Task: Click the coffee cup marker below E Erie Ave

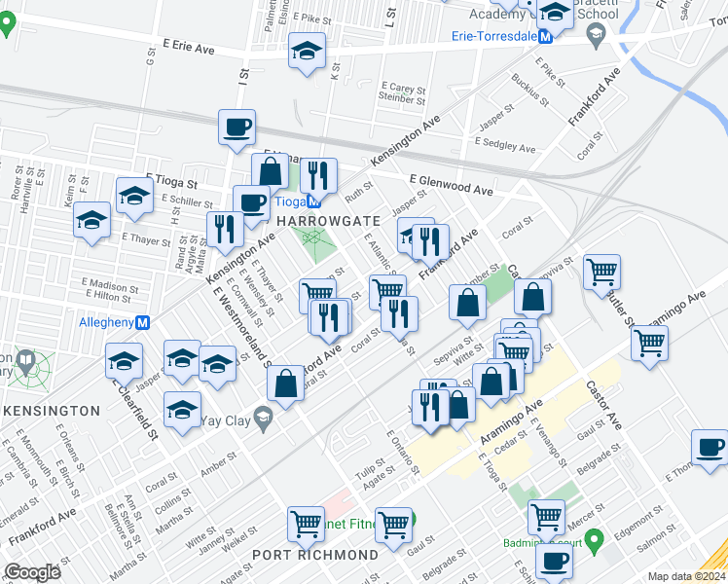Action: pos(237,128)
